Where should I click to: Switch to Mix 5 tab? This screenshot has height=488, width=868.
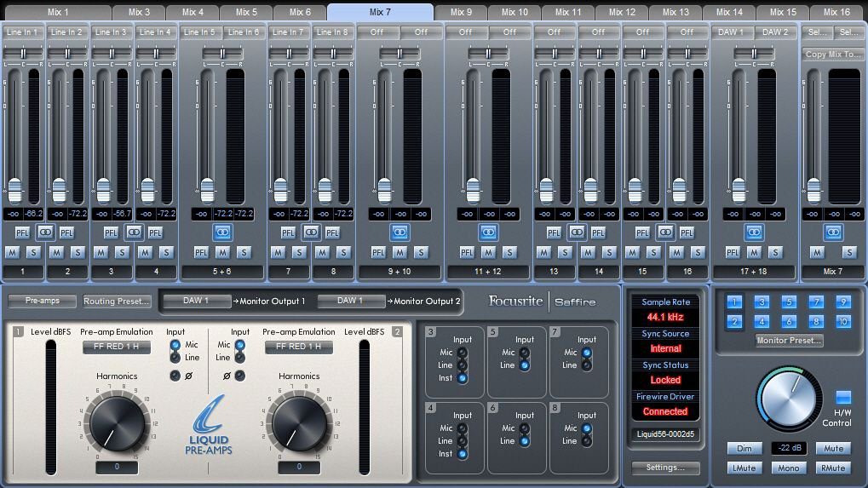click(x=246, y=12)
